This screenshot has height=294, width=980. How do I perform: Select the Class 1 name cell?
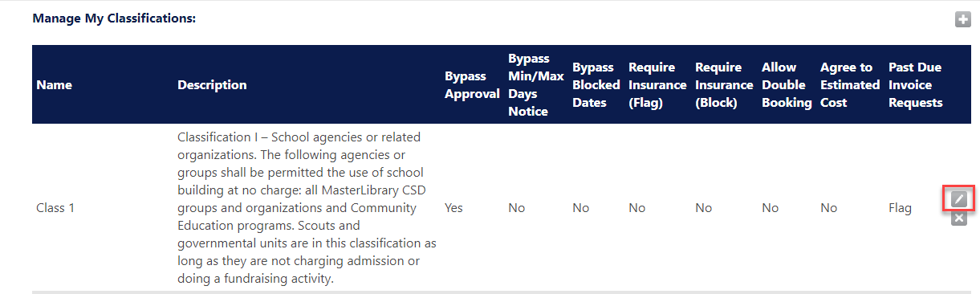point(55,208)
